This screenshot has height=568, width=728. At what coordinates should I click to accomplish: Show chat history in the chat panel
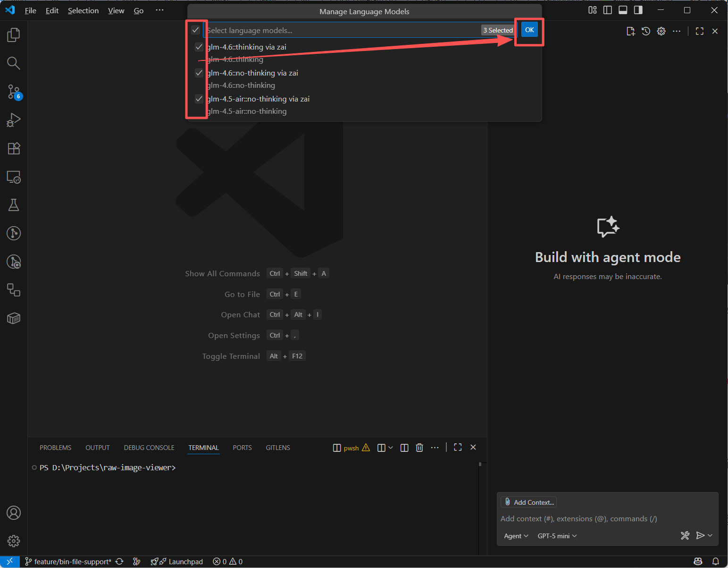[646, 31]
